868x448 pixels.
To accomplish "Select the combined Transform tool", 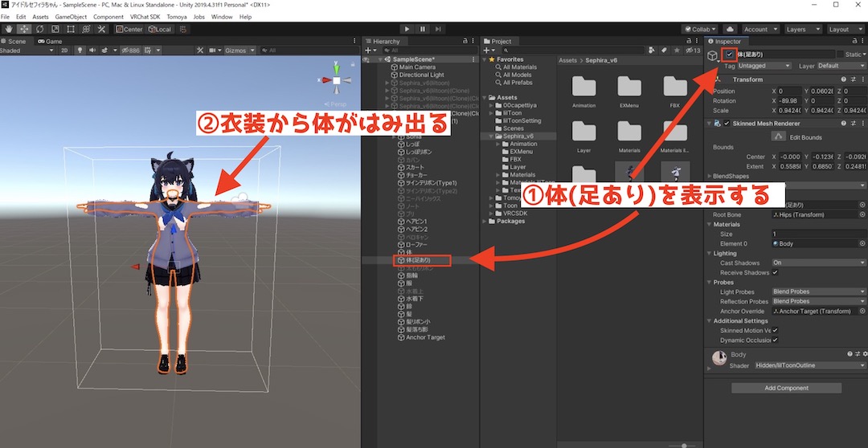I will tap(86, 29).
